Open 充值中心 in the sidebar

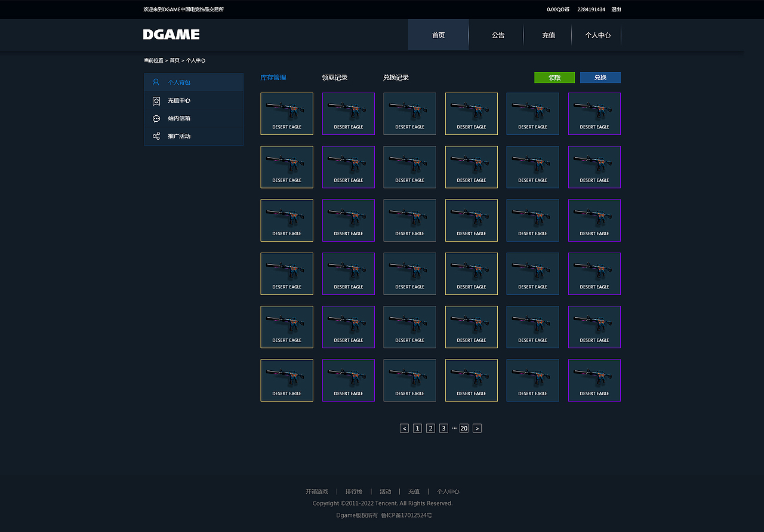coord(193,100)
